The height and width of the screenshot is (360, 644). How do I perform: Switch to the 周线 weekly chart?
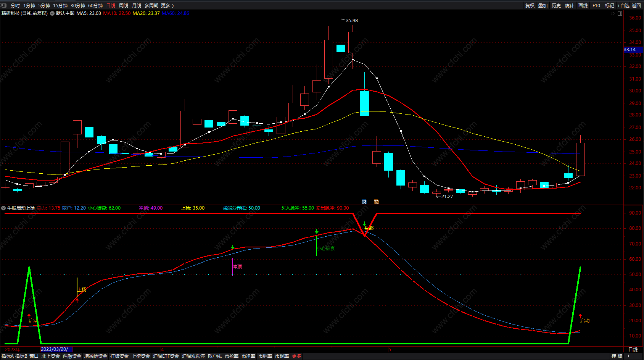click(x=124, y=6)
